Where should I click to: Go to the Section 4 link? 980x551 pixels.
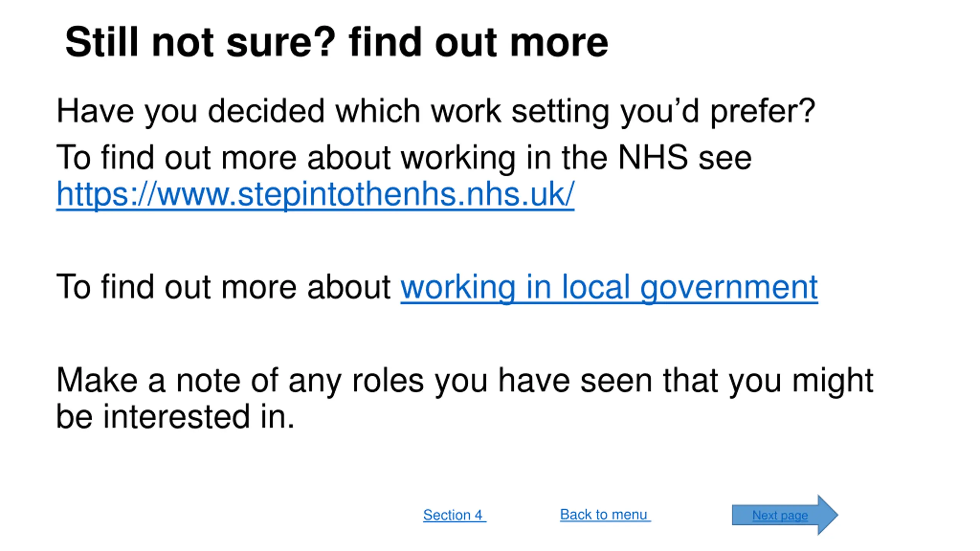(x=454, y=515)
